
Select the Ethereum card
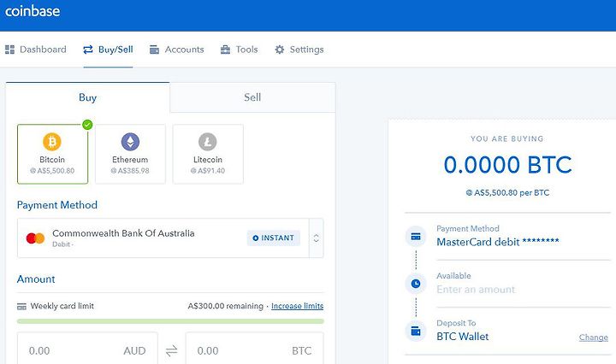[x=130, y=154]
